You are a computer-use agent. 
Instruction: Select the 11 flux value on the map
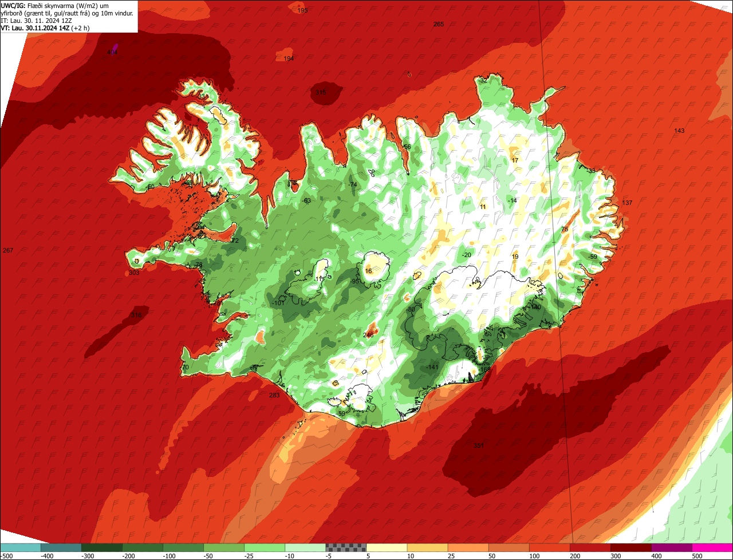pyautogui.click(x=483, y=207)
